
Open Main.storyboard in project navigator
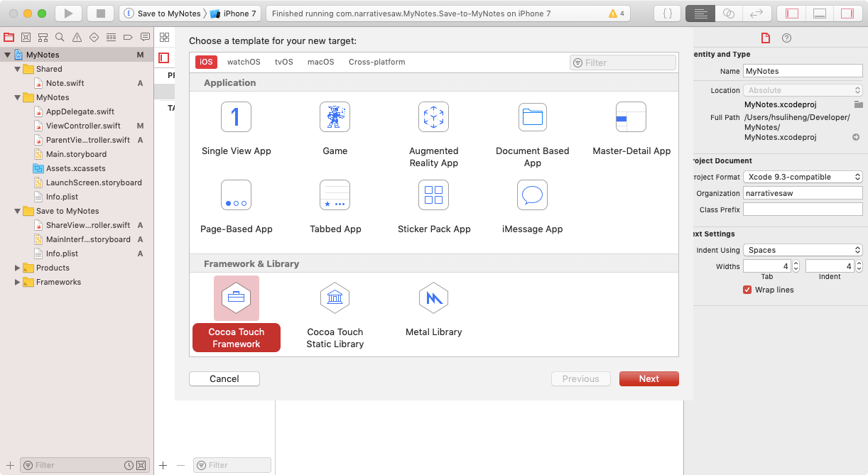(x=77, y=154)
